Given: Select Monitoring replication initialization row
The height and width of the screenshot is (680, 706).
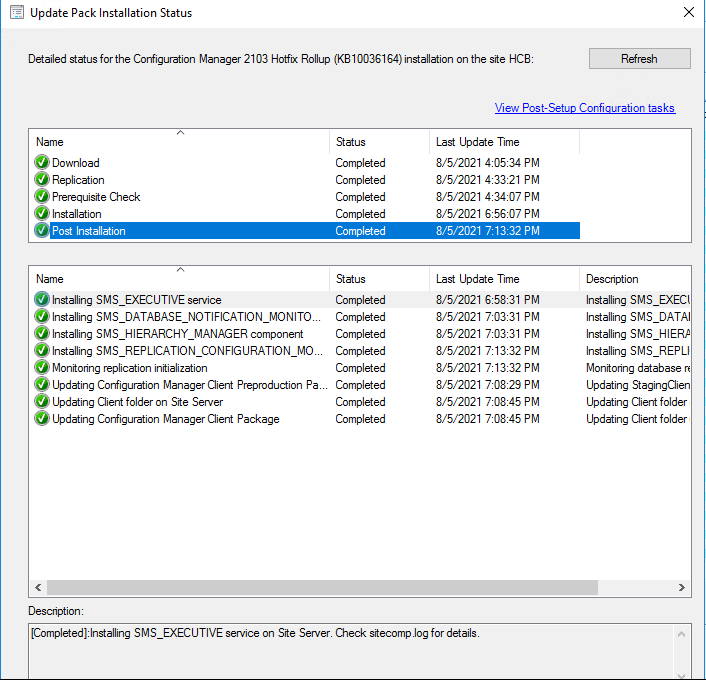Looking at the screenshot, I should [362, 368].
